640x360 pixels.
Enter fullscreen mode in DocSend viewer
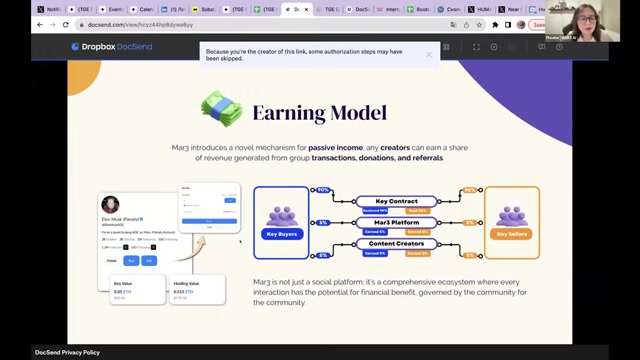click(476, 47)
